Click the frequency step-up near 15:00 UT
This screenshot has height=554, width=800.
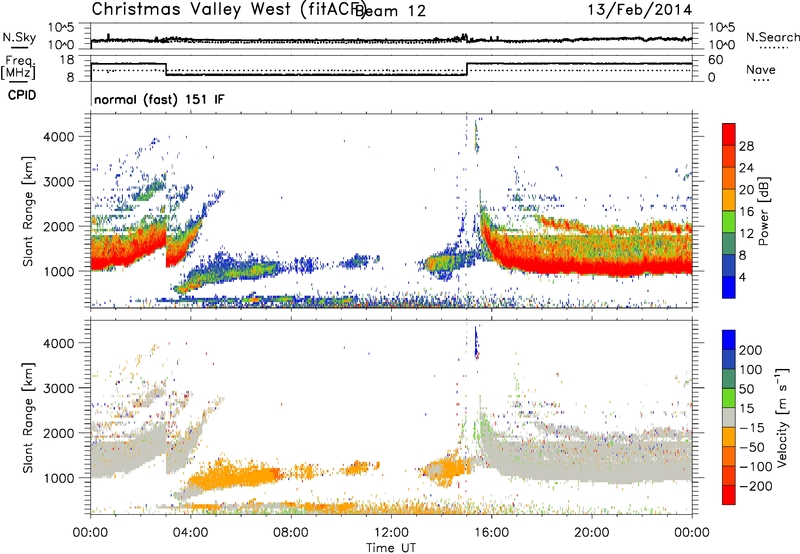pos(467,69)
